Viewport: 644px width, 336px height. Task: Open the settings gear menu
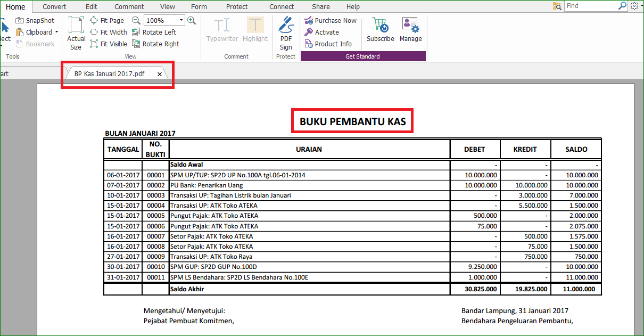click(634, 6)
